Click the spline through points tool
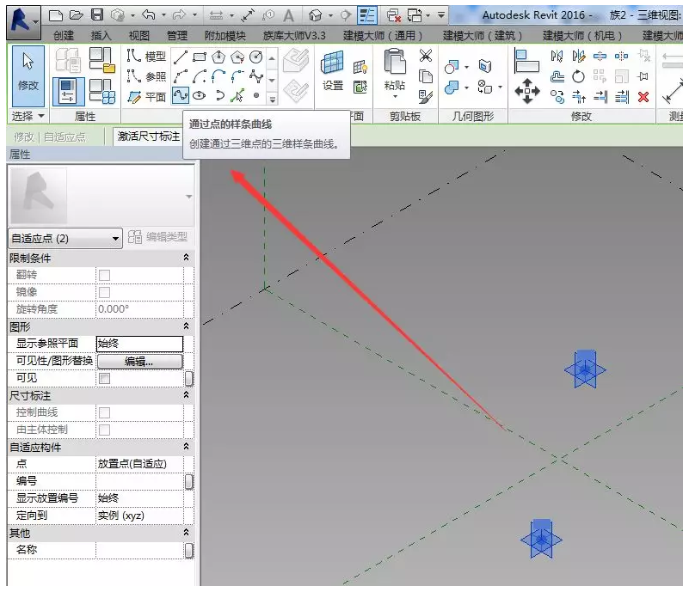 (180, 96)
